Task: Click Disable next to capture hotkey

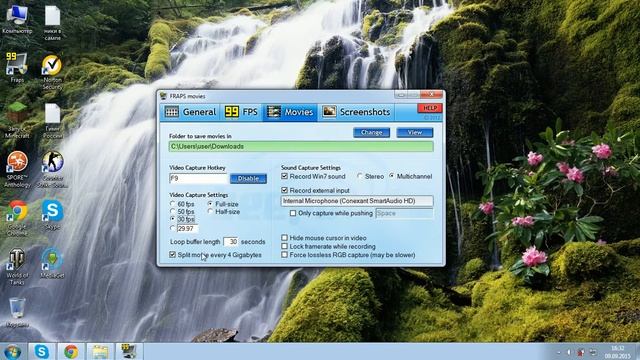Action: coord(248,179)
